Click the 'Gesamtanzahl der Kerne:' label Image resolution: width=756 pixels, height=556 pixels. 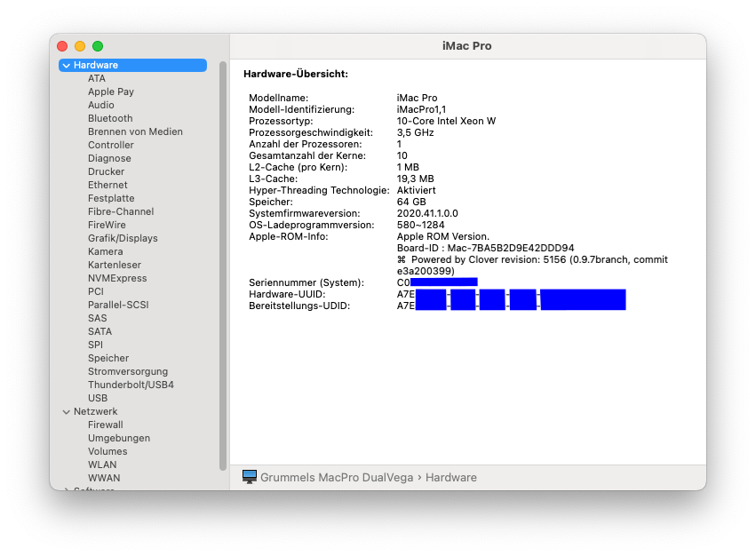point(307,155)
